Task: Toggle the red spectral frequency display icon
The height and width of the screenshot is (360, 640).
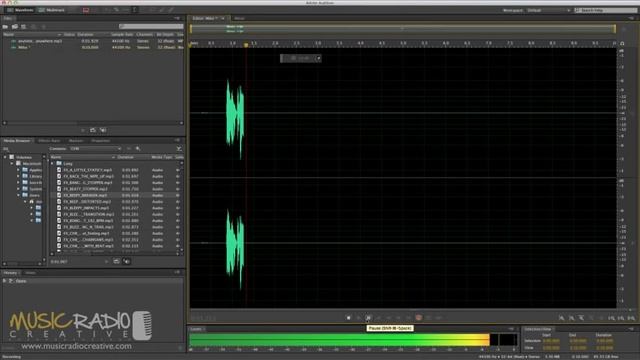Action: (x=86, y=10)
